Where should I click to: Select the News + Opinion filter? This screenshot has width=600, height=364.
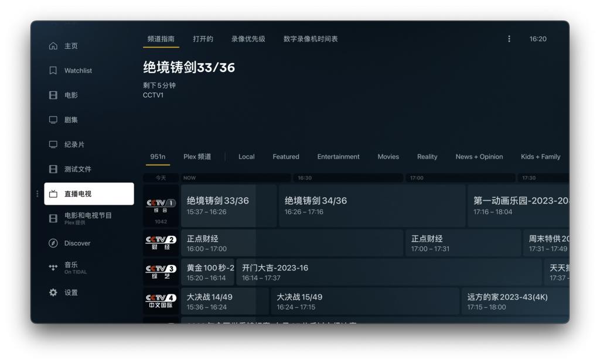click(x=478, y=156)
